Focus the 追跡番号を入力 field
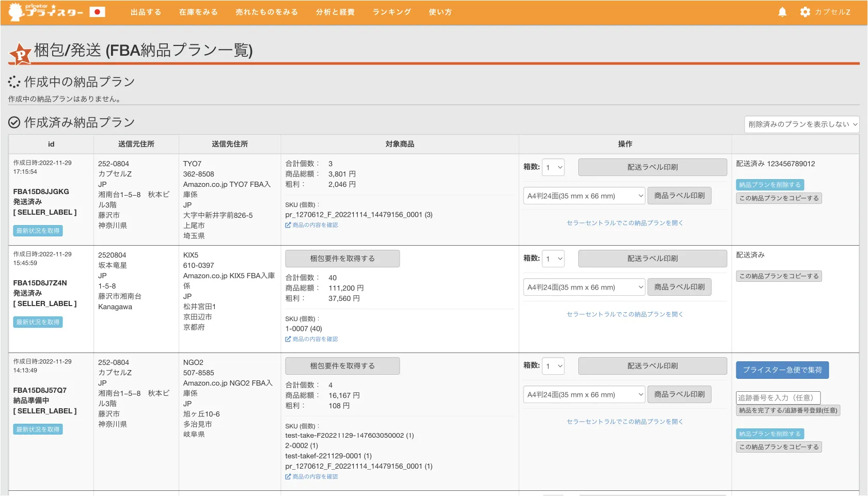This screenshot has height=496, width=868. click(778, 397)
